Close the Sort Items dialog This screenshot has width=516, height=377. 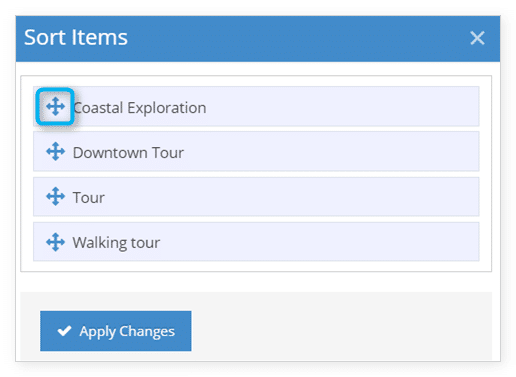point(477,38)
